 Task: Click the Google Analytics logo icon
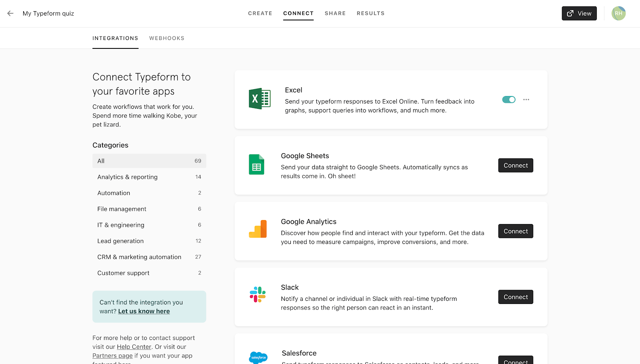(258, 229)
